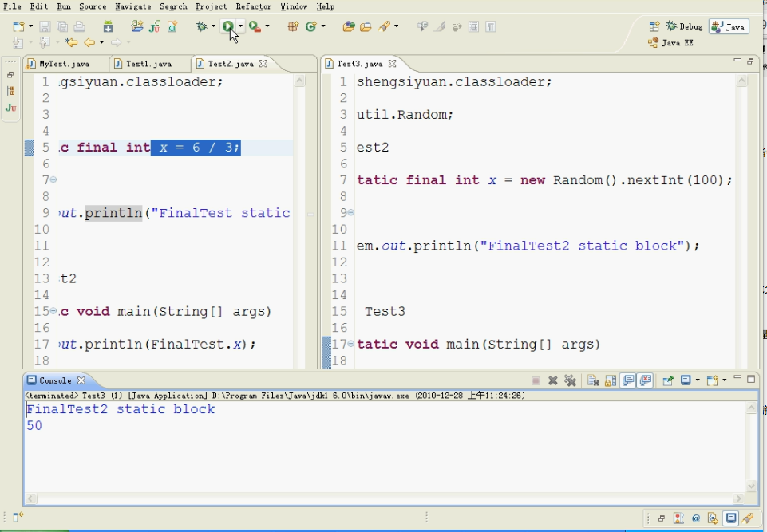Click the Pin Console icon
The width and height of the screenshot is (767, 532).
click(x=668, y=380)
